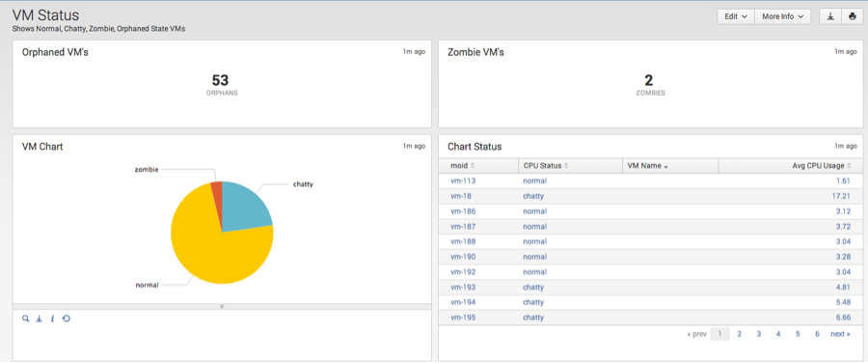Expand the More Info dropdown
This screenshot has width=868, height=363.
click(x=782, y=16)
